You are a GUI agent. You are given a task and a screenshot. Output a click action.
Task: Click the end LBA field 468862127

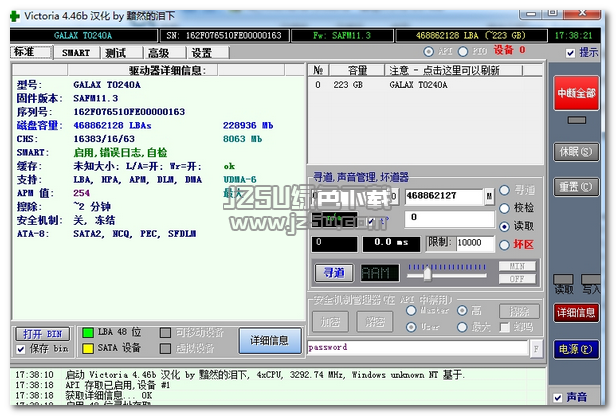click(444, 196)
